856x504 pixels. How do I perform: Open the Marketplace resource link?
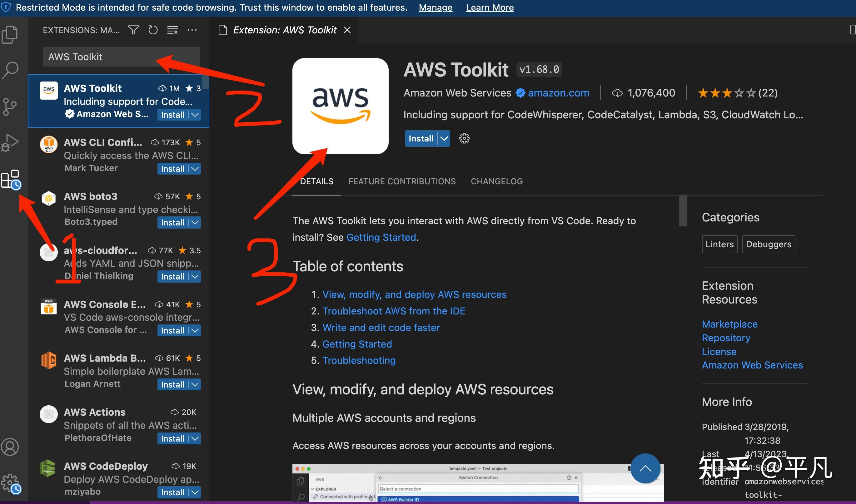tap(730, 324)
